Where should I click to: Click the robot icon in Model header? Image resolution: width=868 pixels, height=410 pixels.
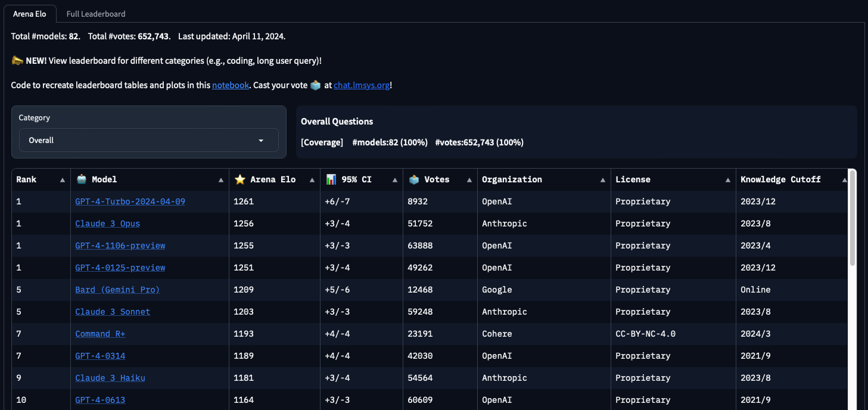[82, 179]
